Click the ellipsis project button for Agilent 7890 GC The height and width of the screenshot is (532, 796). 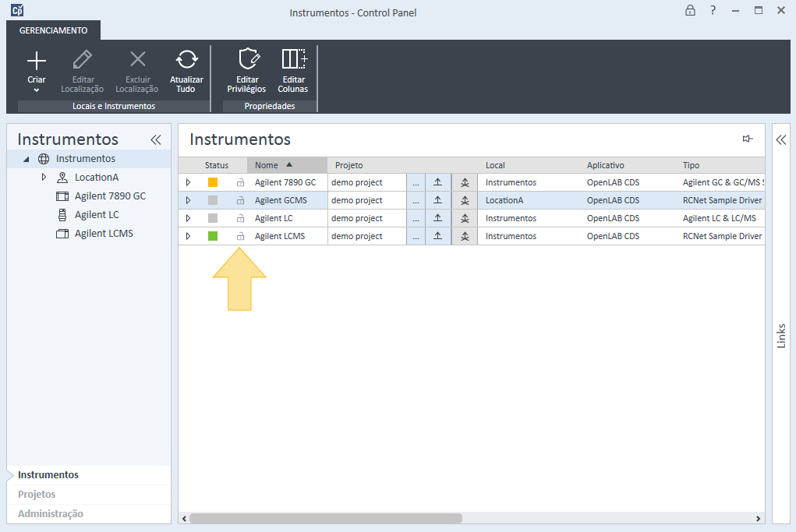416,182
